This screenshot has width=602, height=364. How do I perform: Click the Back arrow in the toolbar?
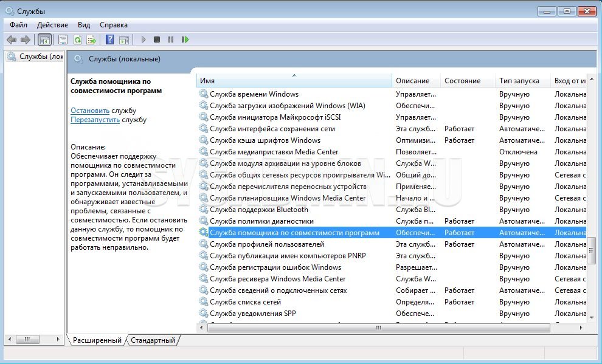coord(11,39)
